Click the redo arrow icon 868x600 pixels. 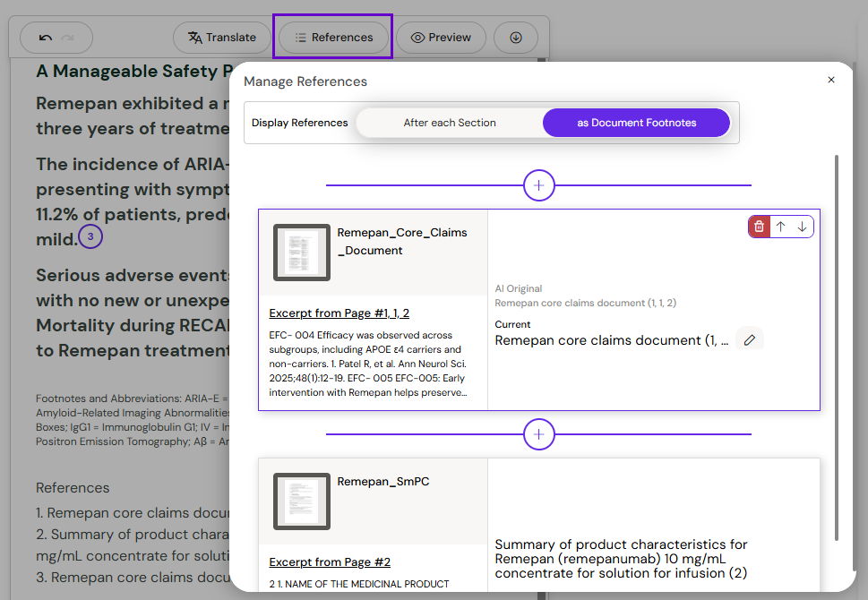(67, 38)
